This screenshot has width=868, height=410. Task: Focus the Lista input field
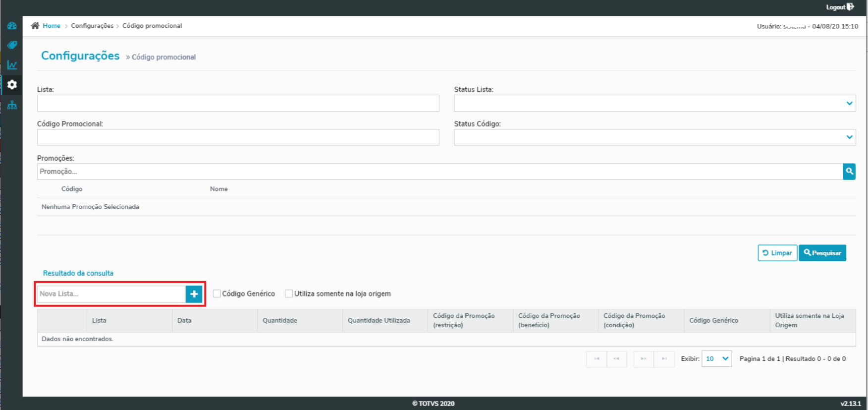tap(238, 103)
